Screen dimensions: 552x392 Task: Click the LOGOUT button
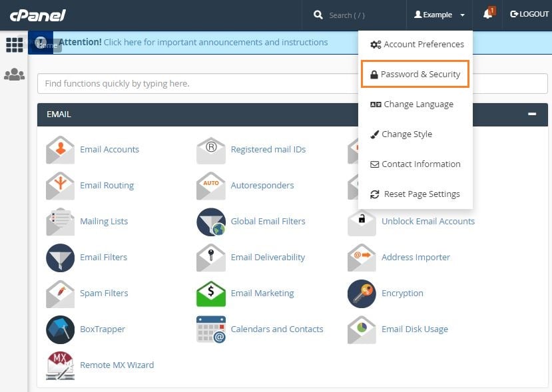pos(529,13)
